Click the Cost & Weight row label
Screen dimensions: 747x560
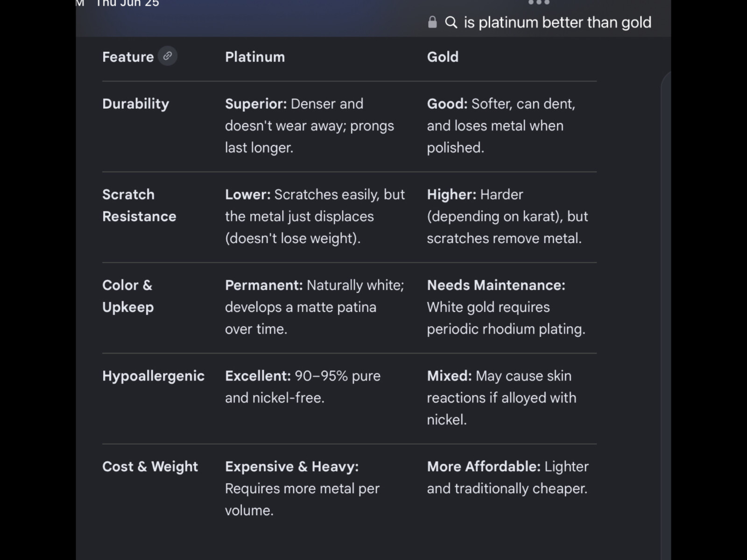click(150, 467)
